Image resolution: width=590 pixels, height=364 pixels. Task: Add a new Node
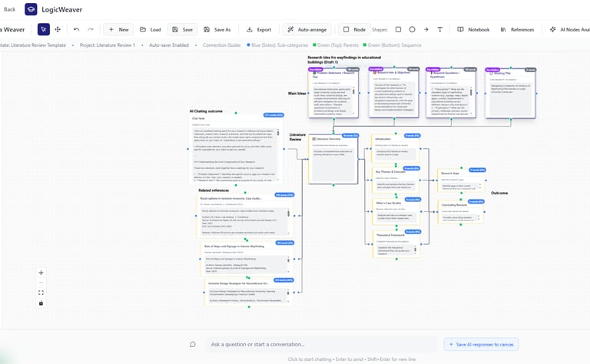pyautogui.click(x=354, y=29)
